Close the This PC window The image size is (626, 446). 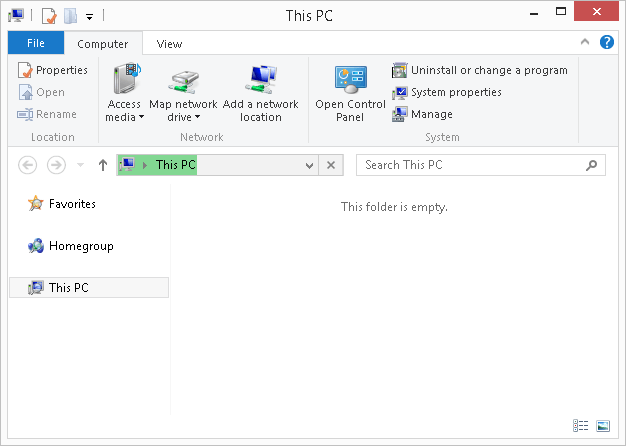point(596,11)
